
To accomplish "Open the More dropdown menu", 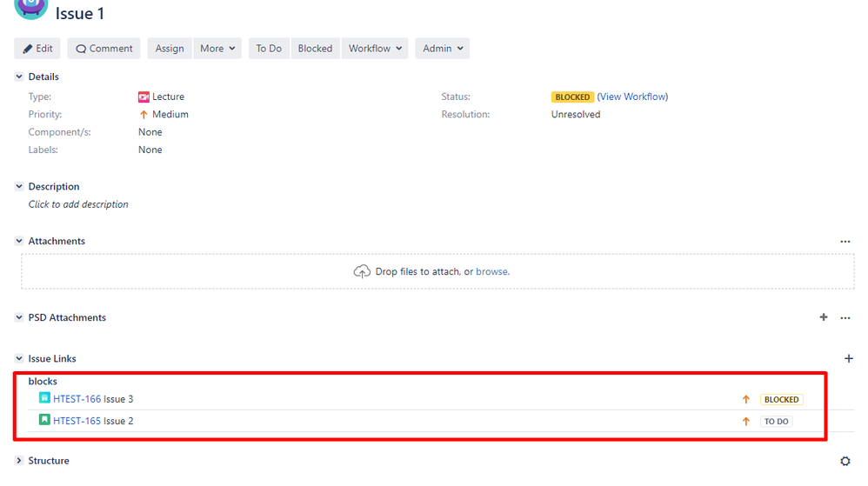I will [217, 48].
